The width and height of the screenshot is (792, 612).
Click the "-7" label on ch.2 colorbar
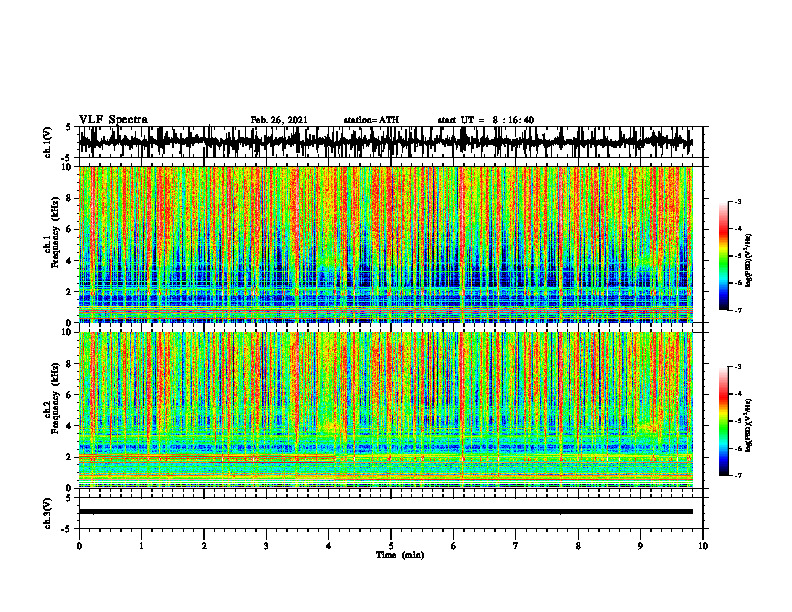738,476
